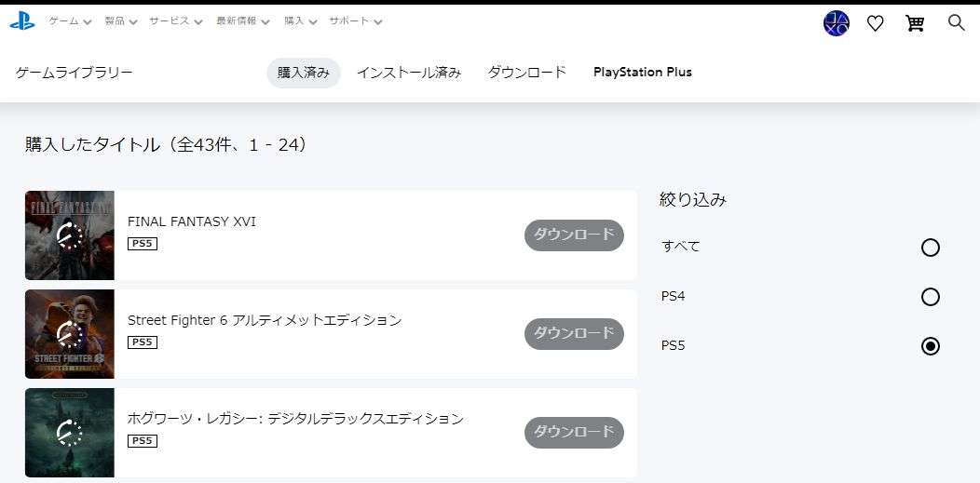
Task: Click the FINAL FANTASY XVI loading spinner icon
Action: tap(70, 235)
